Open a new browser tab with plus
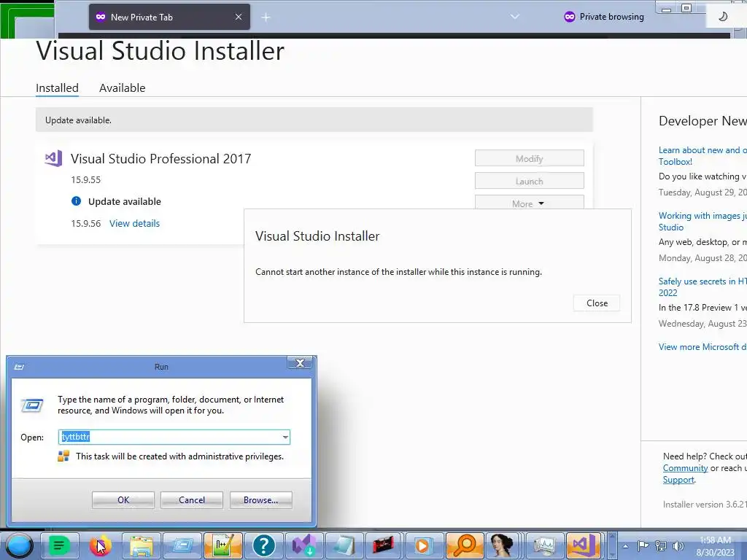747x560 pixels. pyautogui.click(x=266, y=17)
